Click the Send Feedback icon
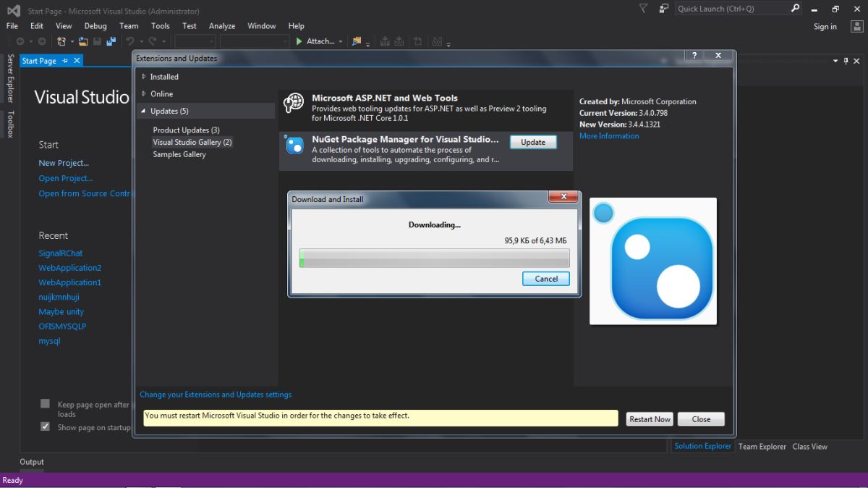Image resolution: width=868 pixels, height=488 pixels. point(663,9)
